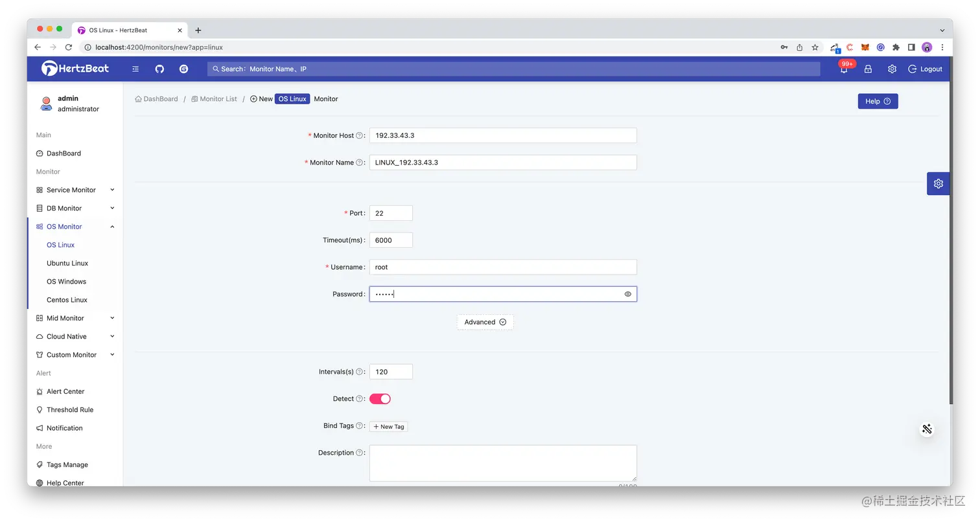Click the Username field with root
This screenshot has width=980, height=522.
pos(503,267)
